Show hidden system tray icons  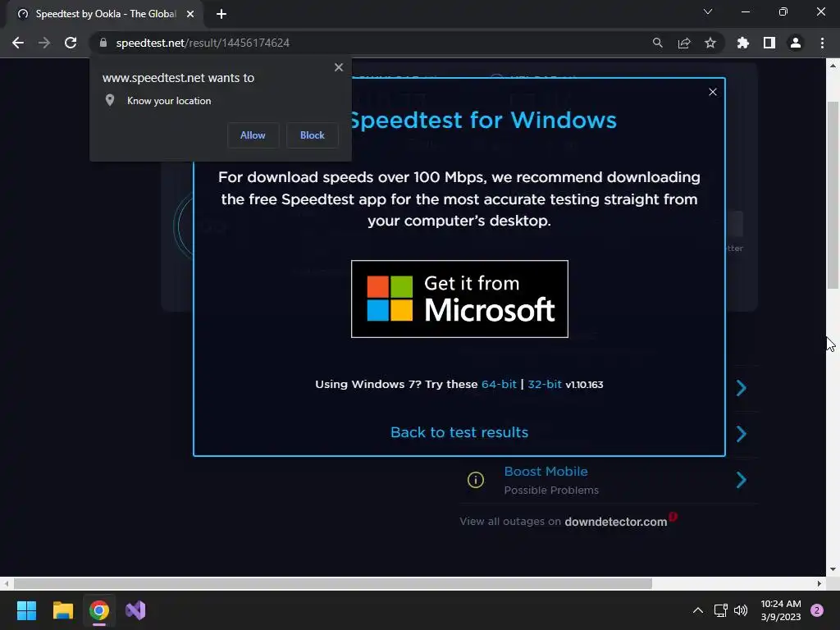pyautogui.click(x=697, y=610)
